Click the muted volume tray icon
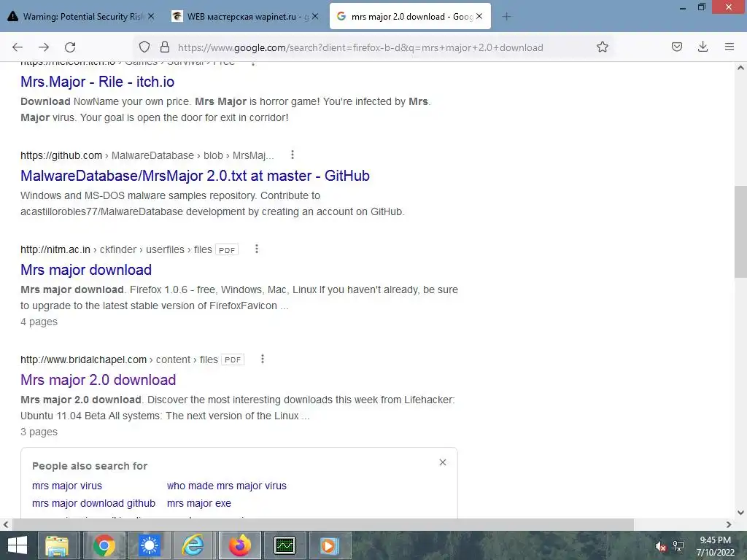Screen dimensions: 747x560 (660, 546)
